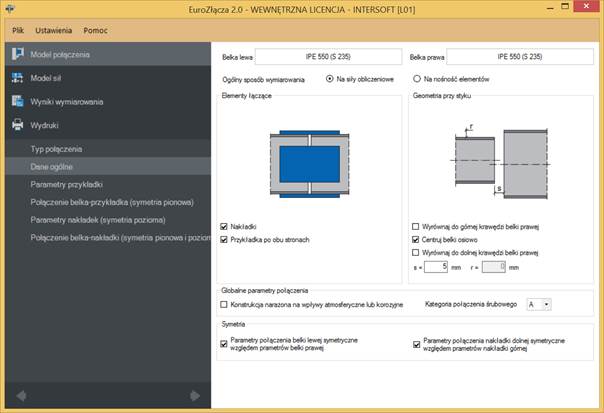Open the Pomoc menu
The height and width of the screenshot is (413, 604).
click(x=96, y=30)
